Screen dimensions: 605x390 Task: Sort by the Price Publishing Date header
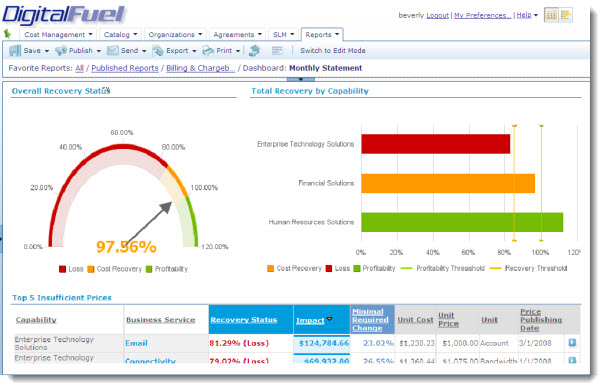541,320
